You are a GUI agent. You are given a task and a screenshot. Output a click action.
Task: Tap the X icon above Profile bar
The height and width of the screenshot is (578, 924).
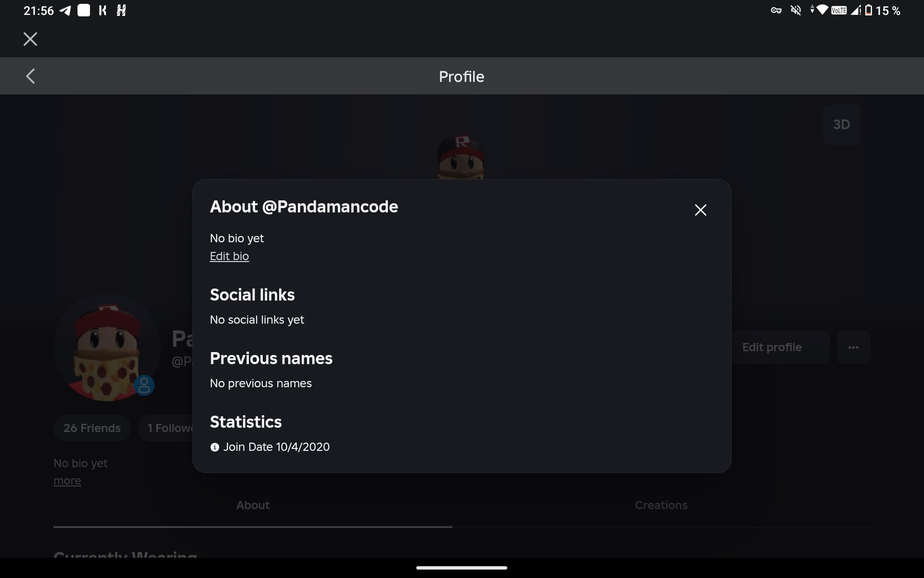pyautogui.click(x=30, y=39)
